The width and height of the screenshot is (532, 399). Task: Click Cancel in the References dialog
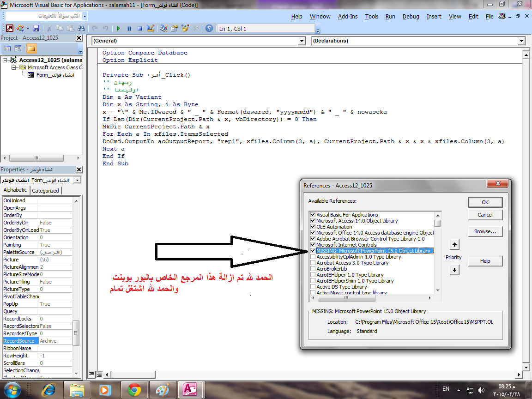click(x=485, y=215)
